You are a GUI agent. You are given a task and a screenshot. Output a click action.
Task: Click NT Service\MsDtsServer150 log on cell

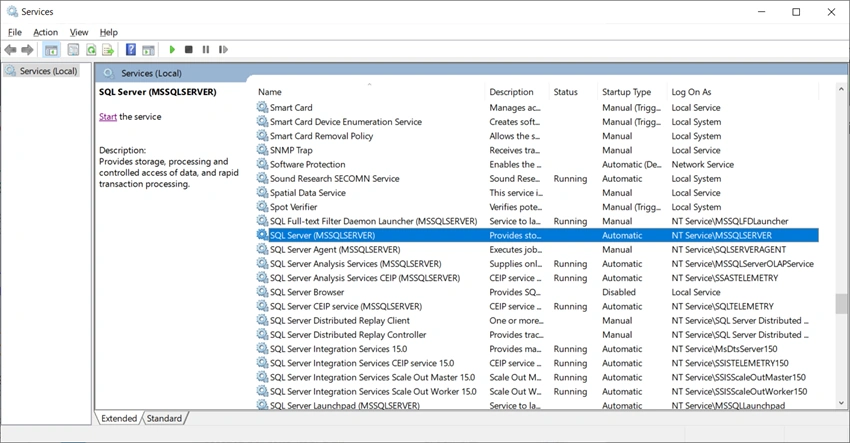724,349
